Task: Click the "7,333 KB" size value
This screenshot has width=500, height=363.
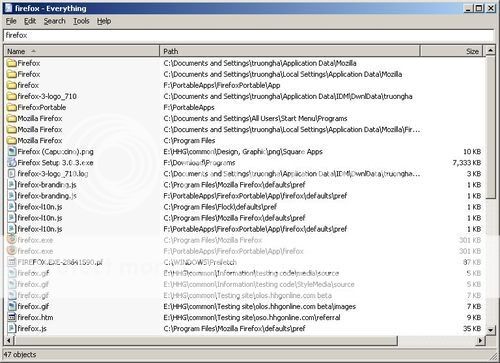Action: point(466,163)
